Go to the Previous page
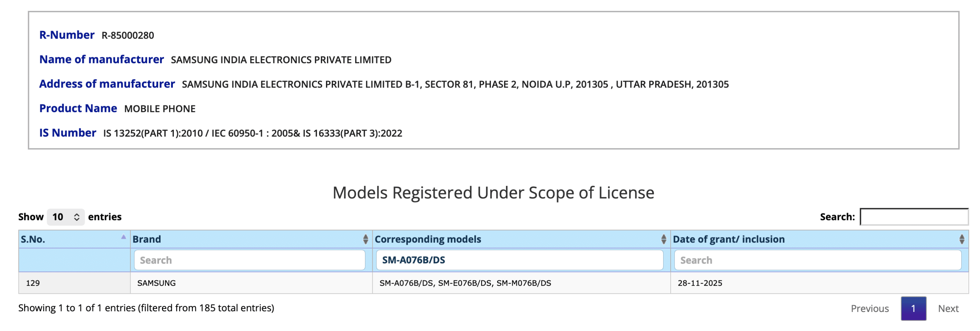The width and height of the screenshot is (980, 331). coord(870,309)
